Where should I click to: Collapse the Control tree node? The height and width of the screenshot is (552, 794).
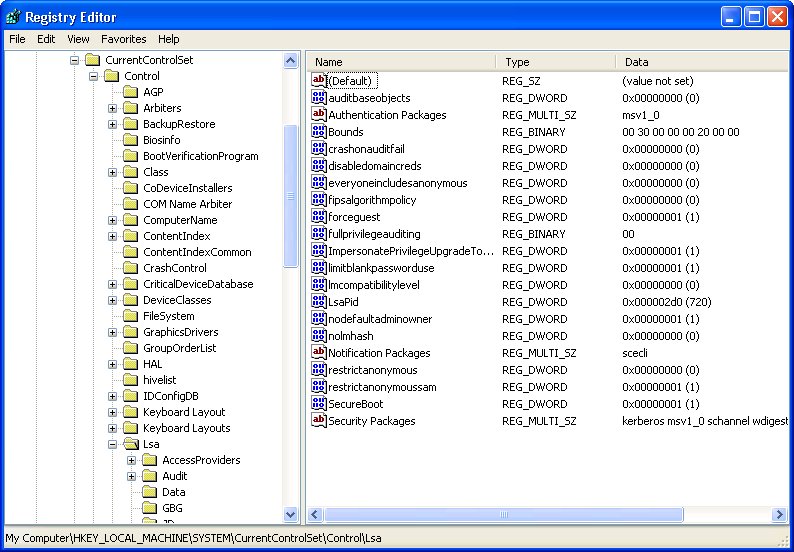(94, 76)
